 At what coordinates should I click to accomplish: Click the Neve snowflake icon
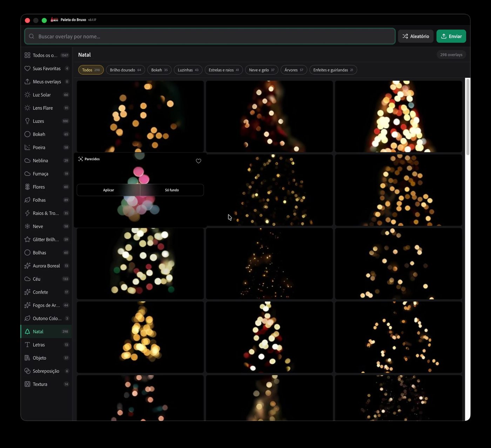[27, 226]
